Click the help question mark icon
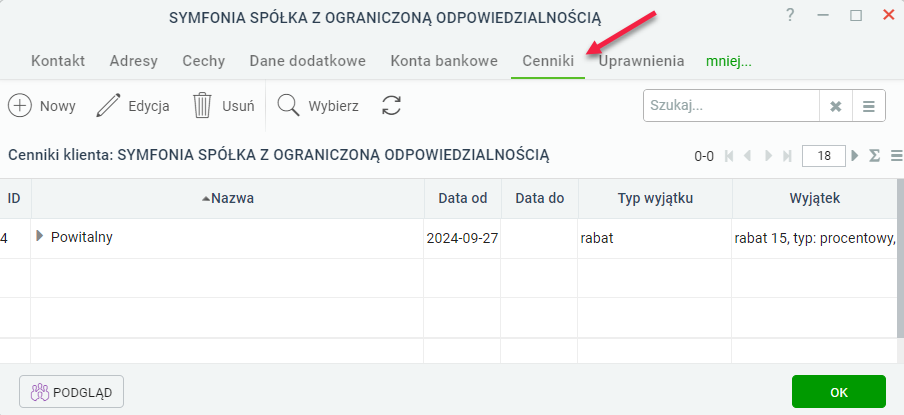 790,16
